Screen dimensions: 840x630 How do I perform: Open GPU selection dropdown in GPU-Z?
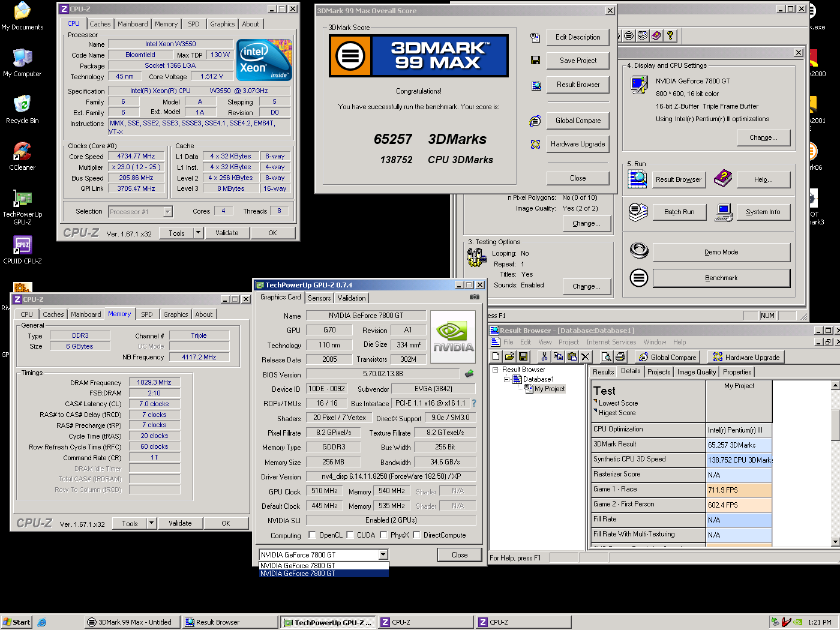pos(383,555)
